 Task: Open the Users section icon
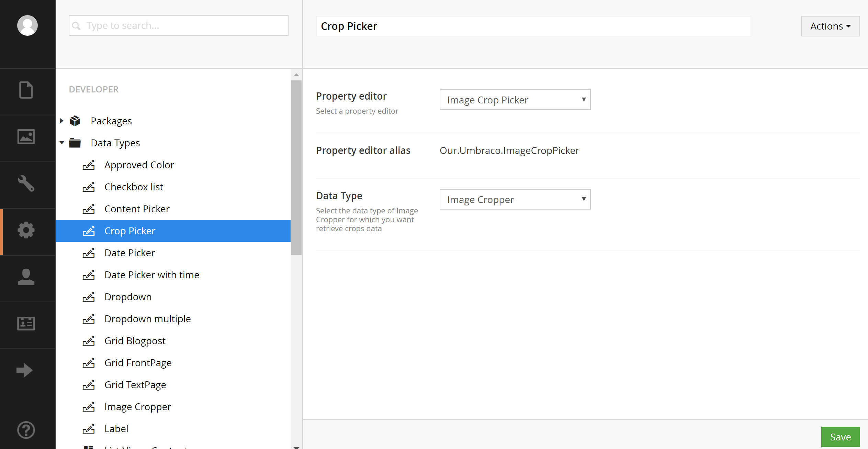click(x=26, y=277)
